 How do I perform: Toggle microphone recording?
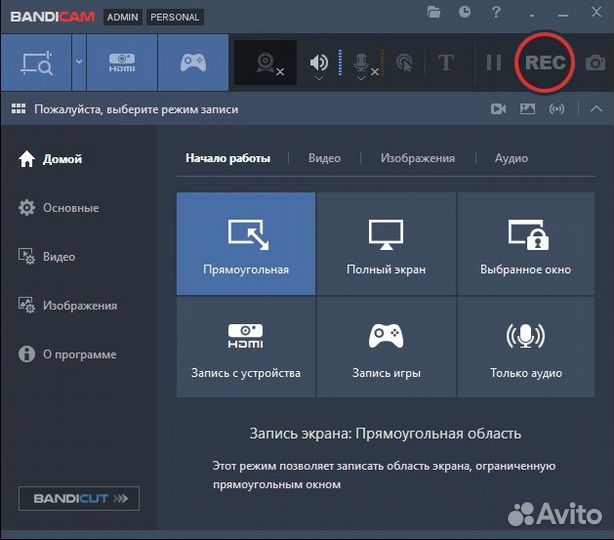click(361, 62)
